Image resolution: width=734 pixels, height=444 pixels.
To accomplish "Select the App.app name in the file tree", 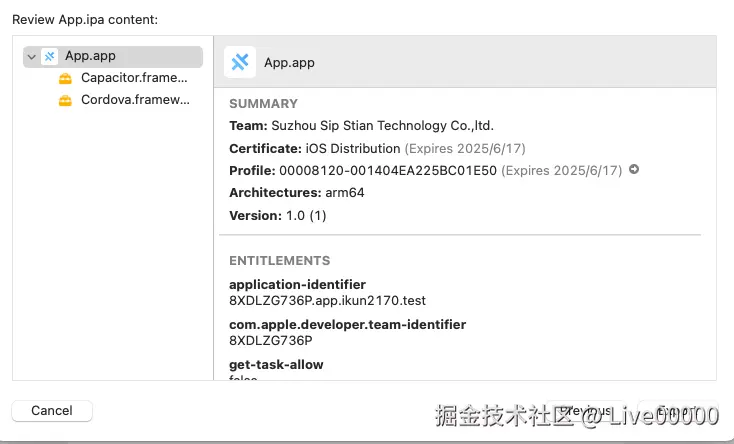I will click(x=90, y=57).
